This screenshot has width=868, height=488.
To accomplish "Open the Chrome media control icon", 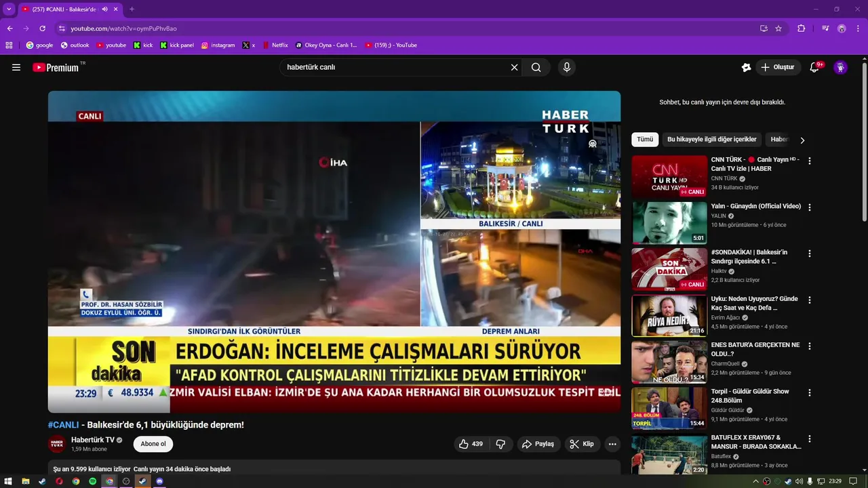I will (x=825, y=28).
